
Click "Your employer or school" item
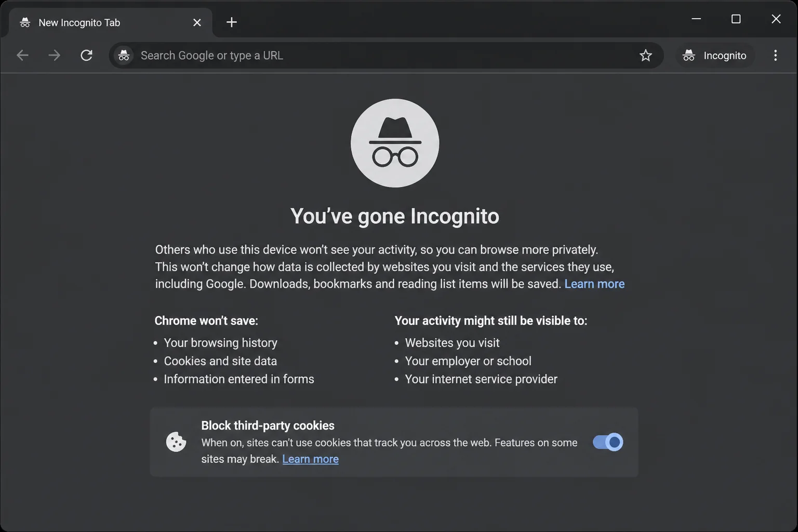click(x=468, y=361)
